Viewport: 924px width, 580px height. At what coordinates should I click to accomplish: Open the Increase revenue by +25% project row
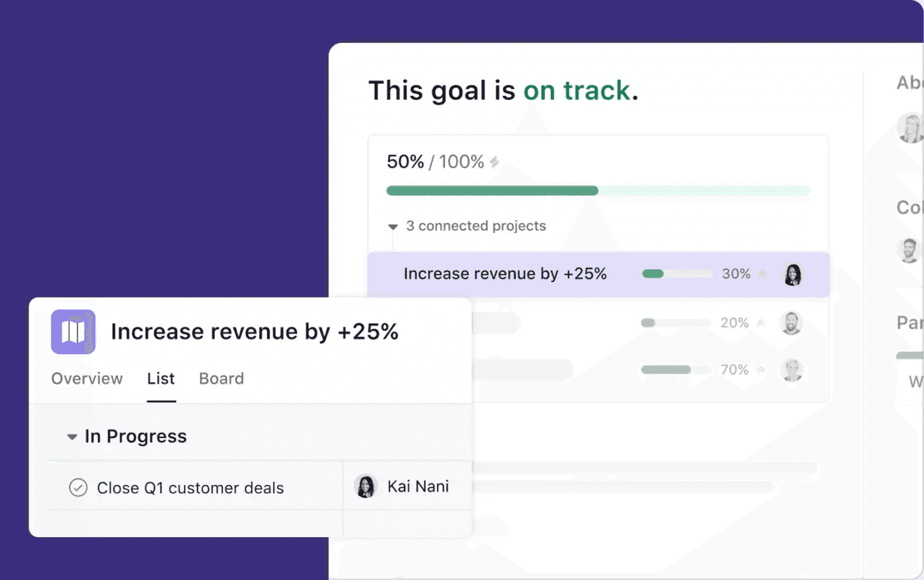pos(505,274)
